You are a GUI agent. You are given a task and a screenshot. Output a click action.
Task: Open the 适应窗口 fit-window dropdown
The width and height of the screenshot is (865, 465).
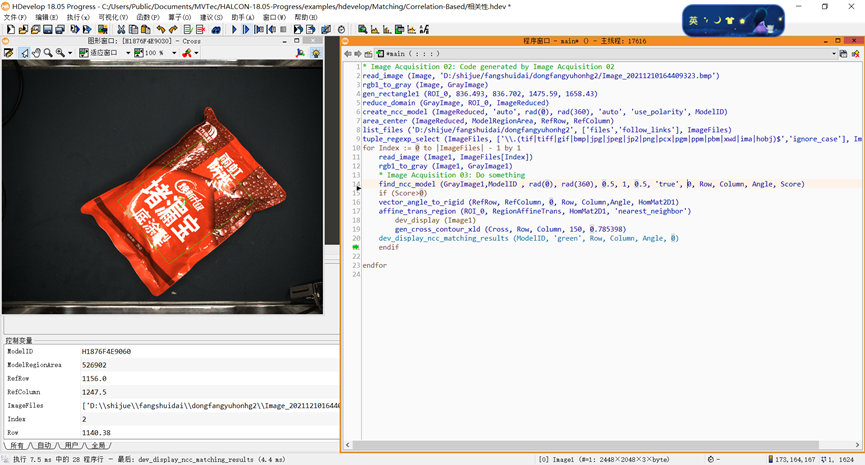[x=128, y=53]
